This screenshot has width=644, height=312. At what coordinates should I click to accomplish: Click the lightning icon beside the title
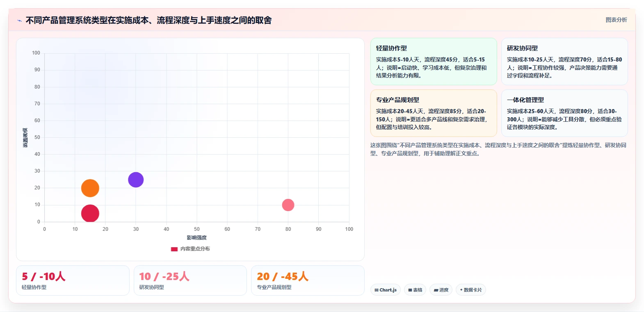(19, 20)
